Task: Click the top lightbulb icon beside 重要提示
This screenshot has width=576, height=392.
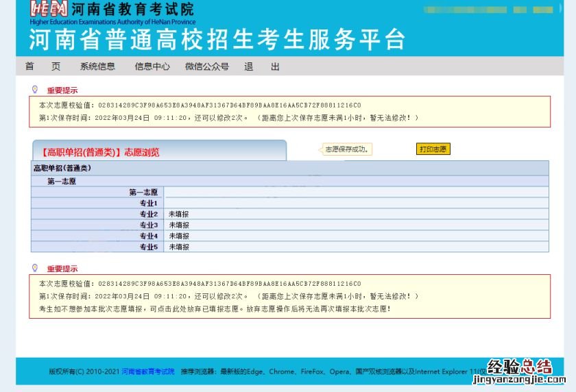Action: [x=35, y=89]
